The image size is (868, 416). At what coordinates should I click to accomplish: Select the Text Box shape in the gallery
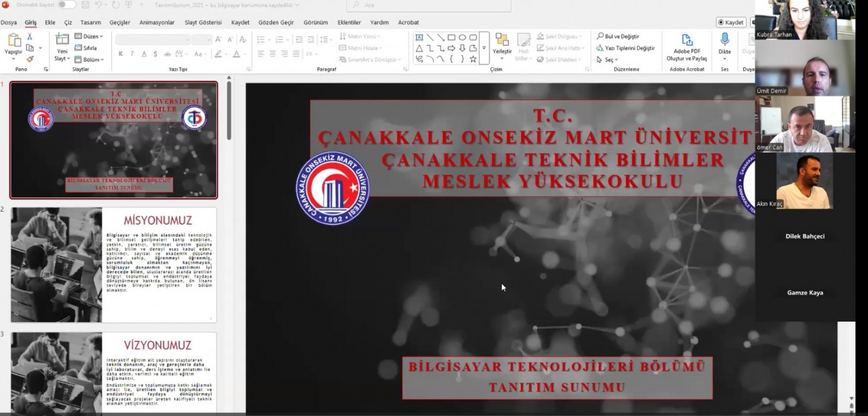419,37
